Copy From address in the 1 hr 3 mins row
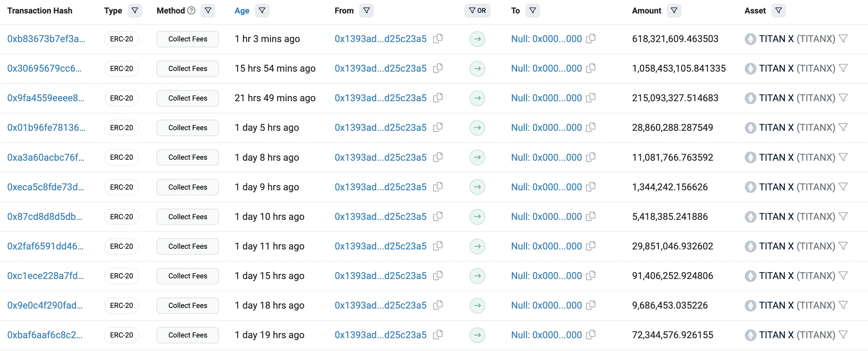The width and height of the screenshot is (868, 351). pos(438,39)
